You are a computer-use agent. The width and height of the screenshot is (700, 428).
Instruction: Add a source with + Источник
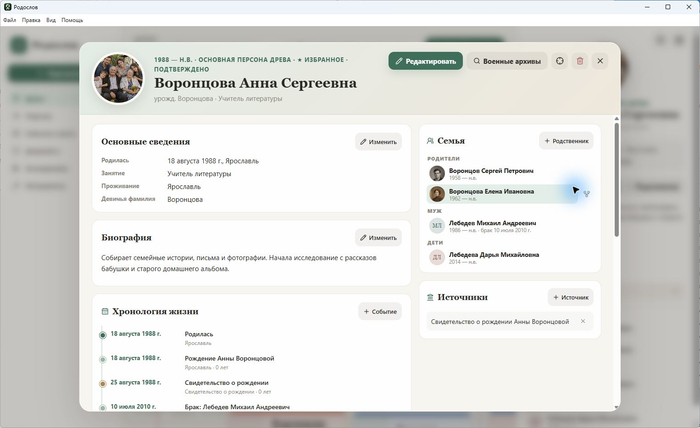pos(571,297)
